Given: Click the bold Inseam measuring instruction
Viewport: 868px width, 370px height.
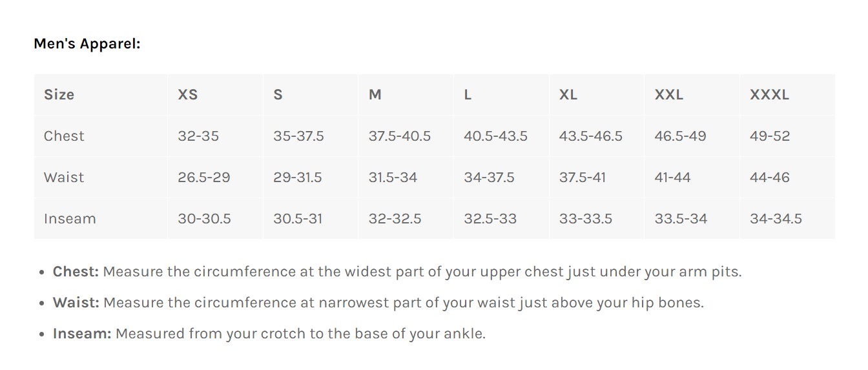Looking at the screenshot, I should [x=82, y=334].
